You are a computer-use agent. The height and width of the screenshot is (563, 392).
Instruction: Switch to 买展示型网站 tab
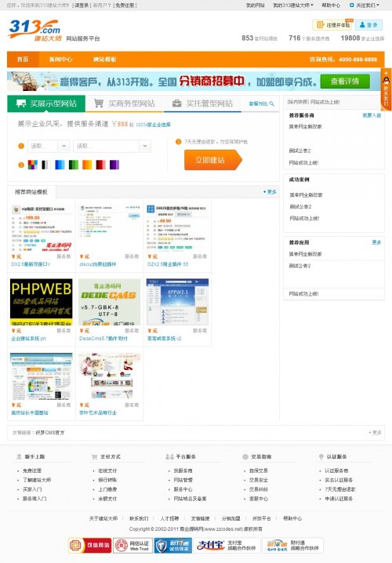pos(46,104)
